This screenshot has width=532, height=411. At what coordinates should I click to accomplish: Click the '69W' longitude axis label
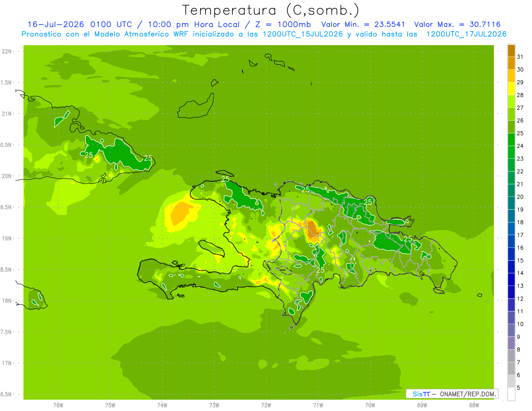coord(422,405)
